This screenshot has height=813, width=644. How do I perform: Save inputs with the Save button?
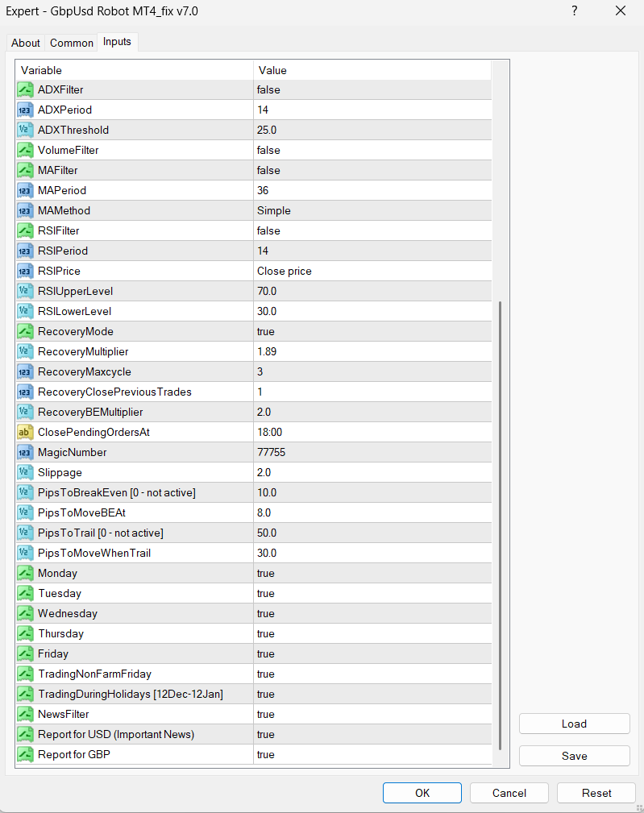(575, 756)
